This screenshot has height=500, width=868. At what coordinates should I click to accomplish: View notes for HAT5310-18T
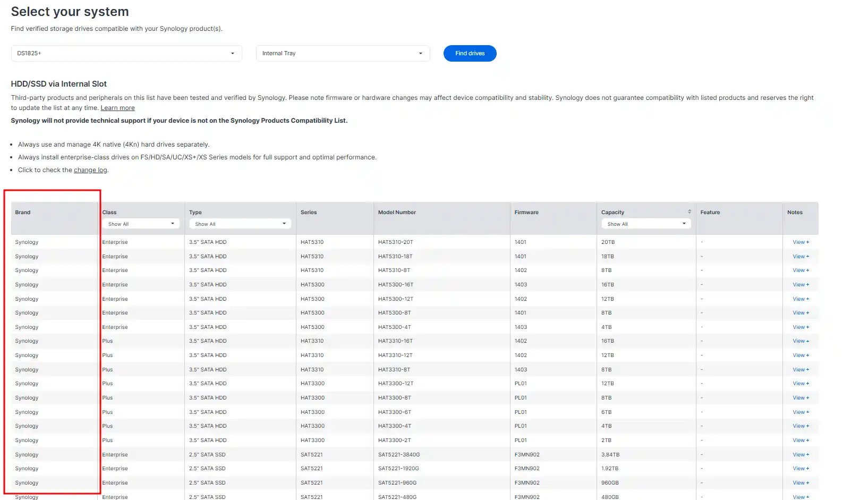(801, 257)
